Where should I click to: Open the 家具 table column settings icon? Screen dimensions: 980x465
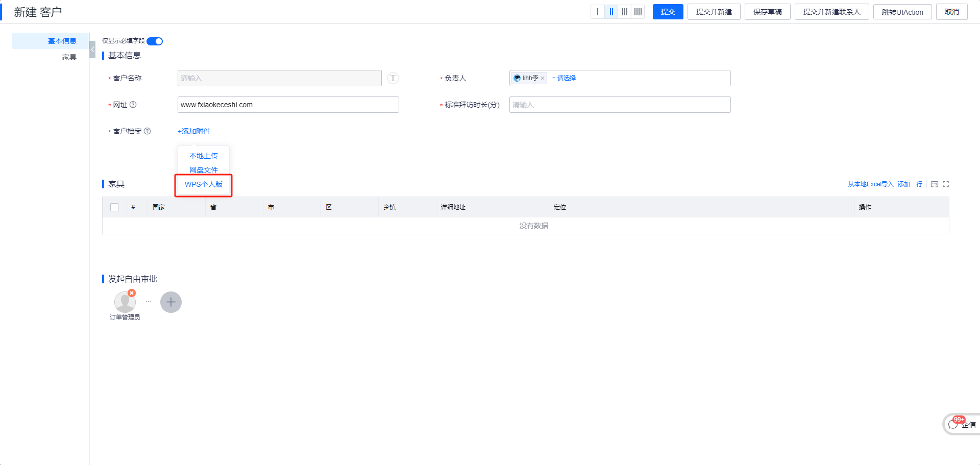pos(935,184)
